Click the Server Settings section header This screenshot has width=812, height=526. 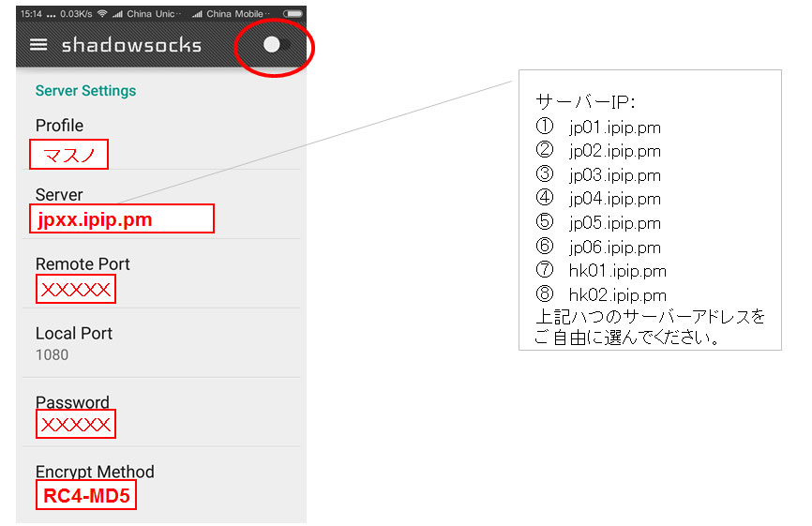[85, 91]
